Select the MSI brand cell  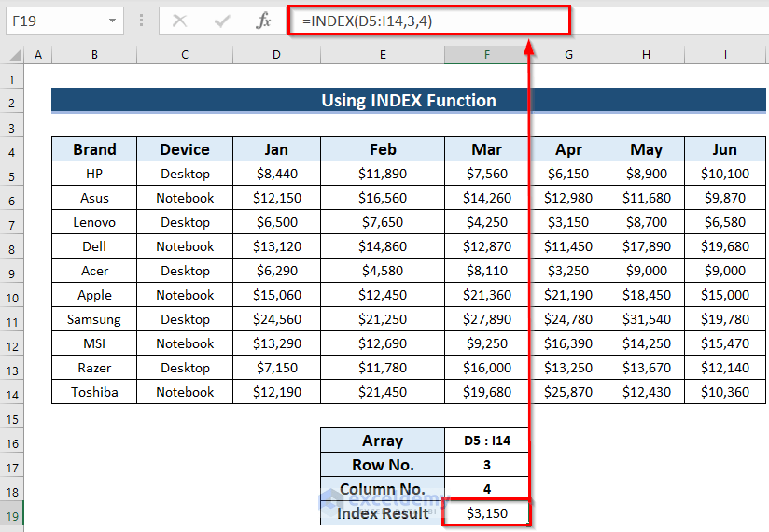click(94, 343)
